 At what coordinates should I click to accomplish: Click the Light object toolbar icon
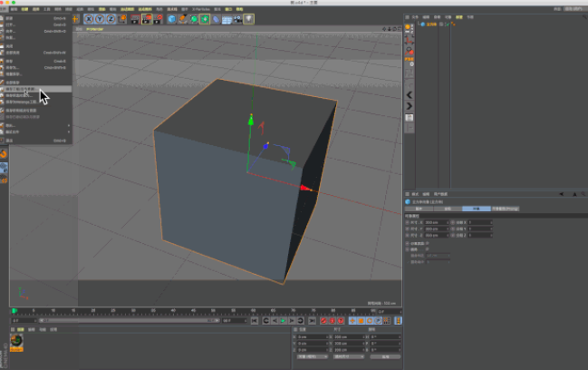click(248, 18)
